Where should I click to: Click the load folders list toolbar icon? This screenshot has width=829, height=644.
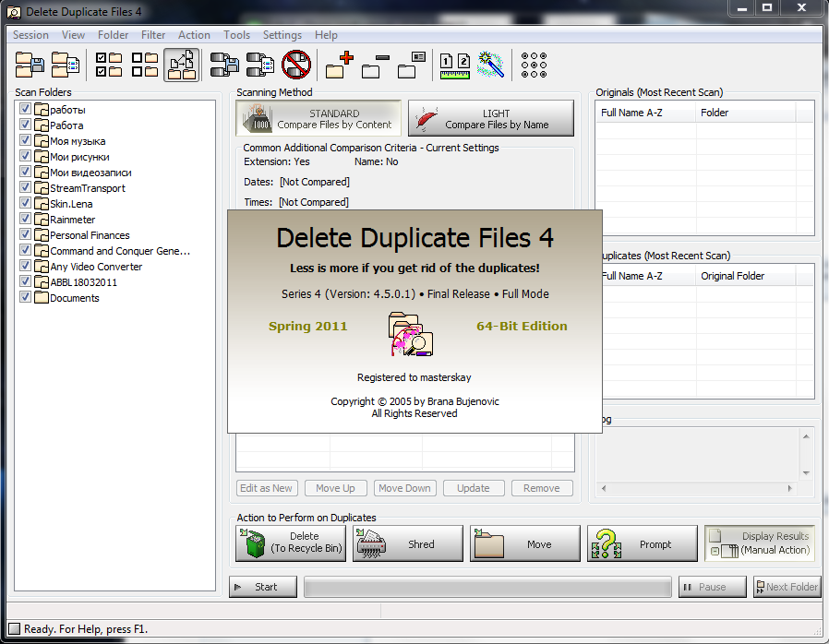[66, 65]
